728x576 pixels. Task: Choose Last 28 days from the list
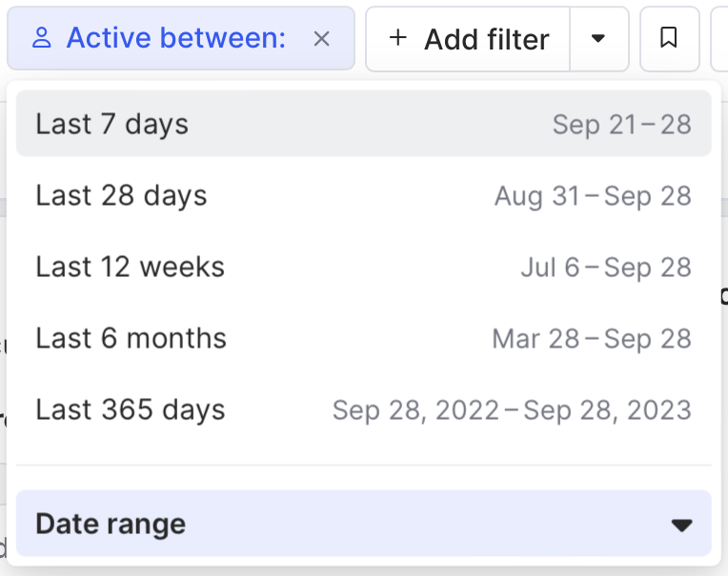(121, 195)
